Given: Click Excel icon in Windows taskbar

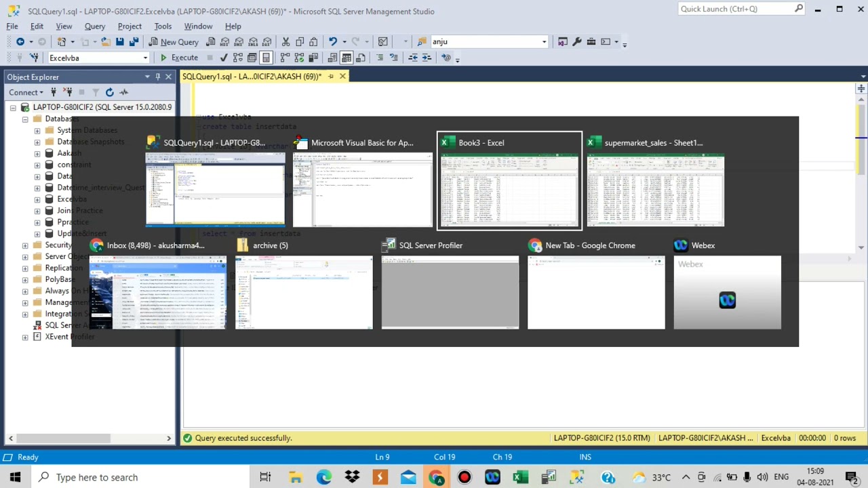Looking at the screenshot, I should tap(520, 477).
